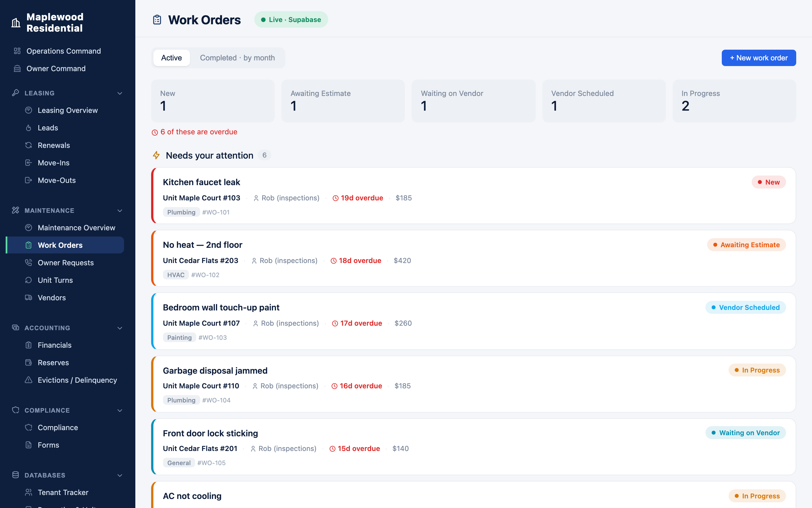
Task: Click the Vendors truck icon
Action: [28, 298]
